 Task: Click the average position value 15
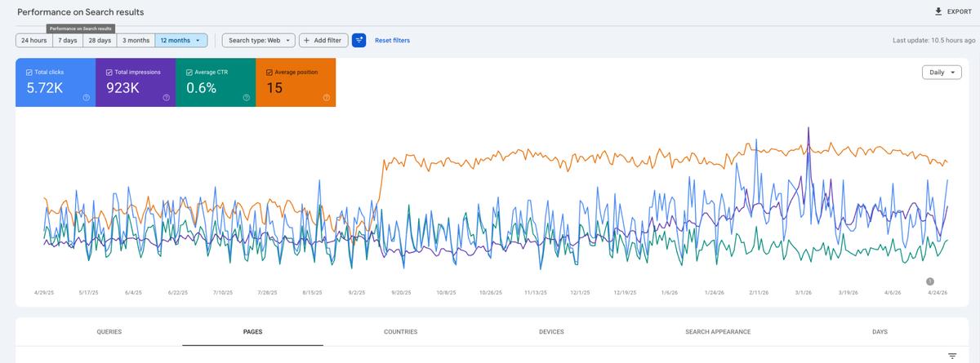[x=274, y=88]
